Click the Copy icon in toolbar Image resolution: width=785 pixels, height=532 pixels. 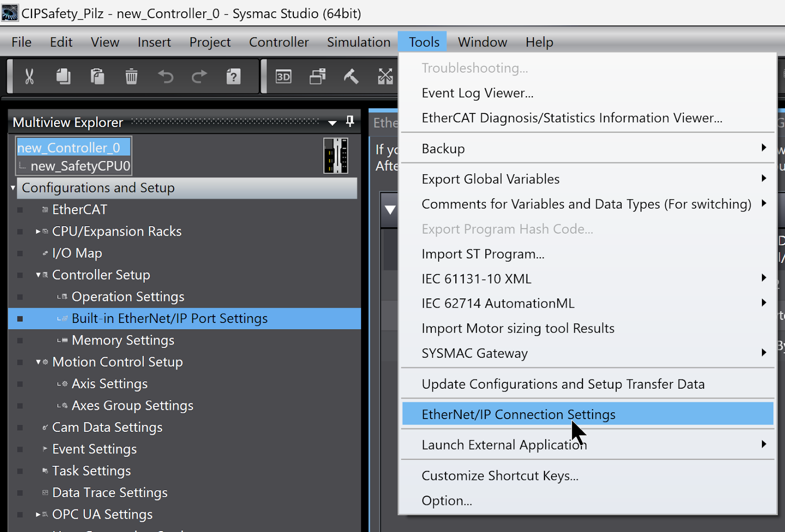tap(63, 77)
